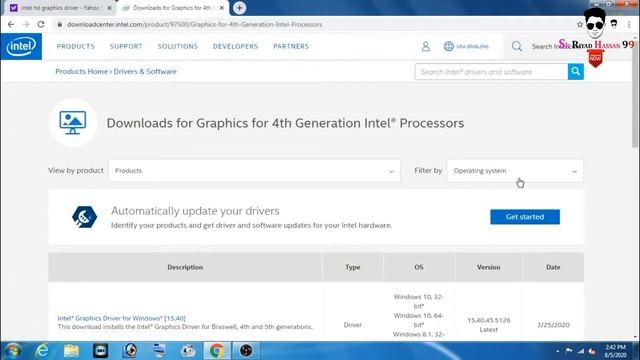Close the Downloads for Graphics tab
This screenshot has width=640, height=360.
(222, 8)
